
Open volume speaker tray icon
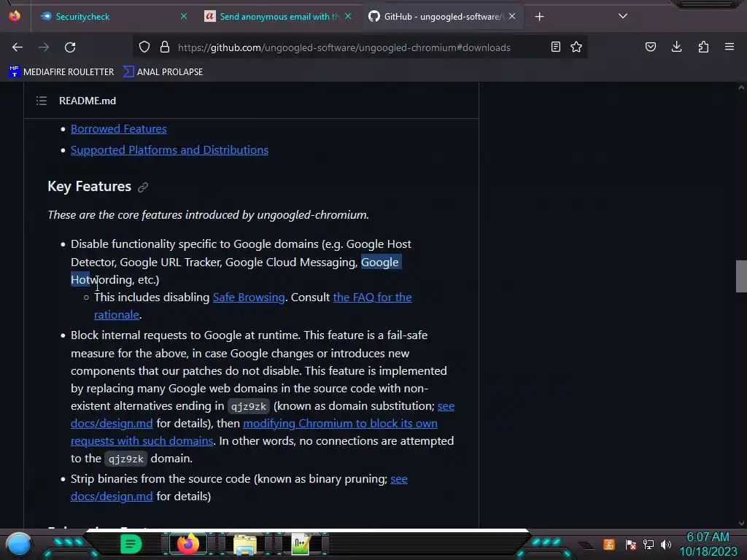pyautogui.click(x=666, y=544)
